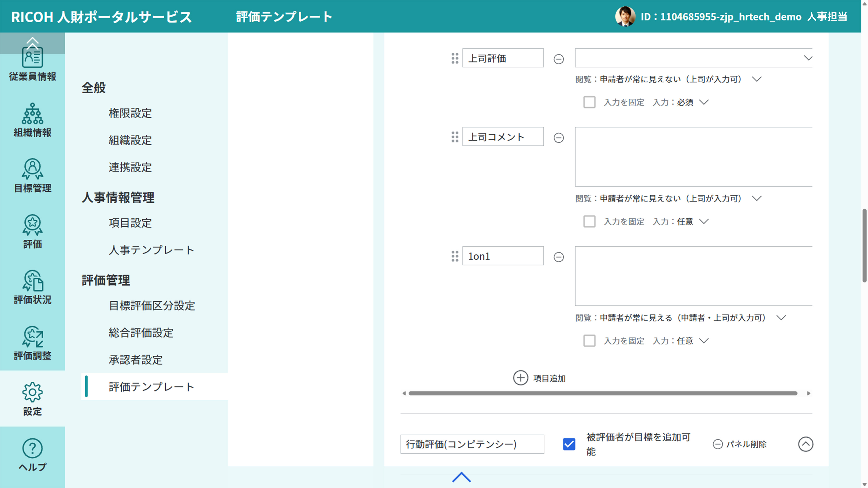868x488 pixels.
Task: Enable 入力を固定 for the 上司評価 field
Action: coord(590,102)
